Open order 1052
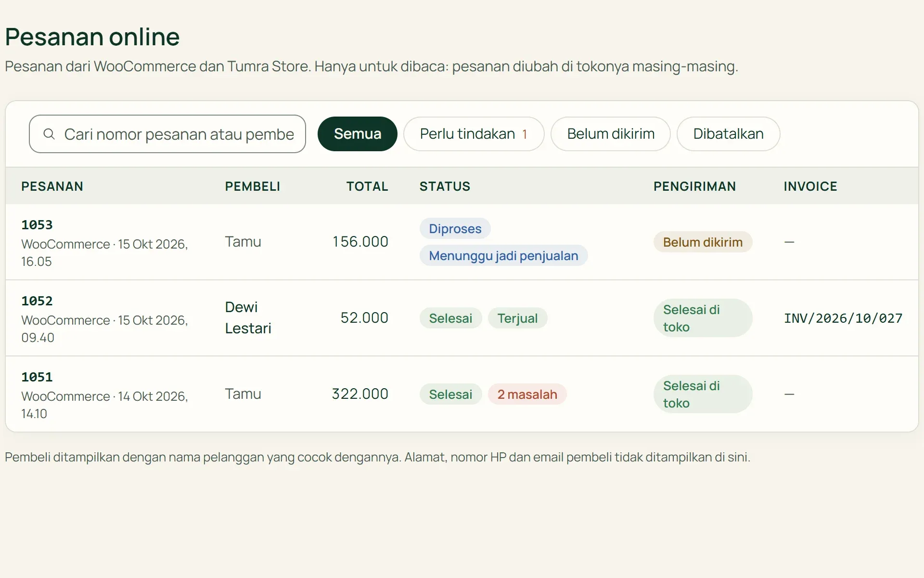The width and height of the screenshot is (924, 578). [37, 301]
